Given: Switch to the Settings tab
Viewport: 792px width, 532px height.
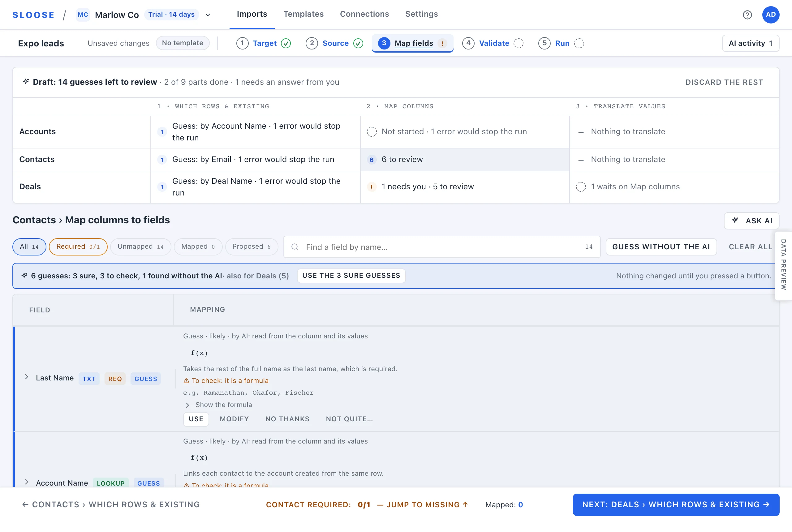Looking at the screenshot, I should [x=421, y=14].
